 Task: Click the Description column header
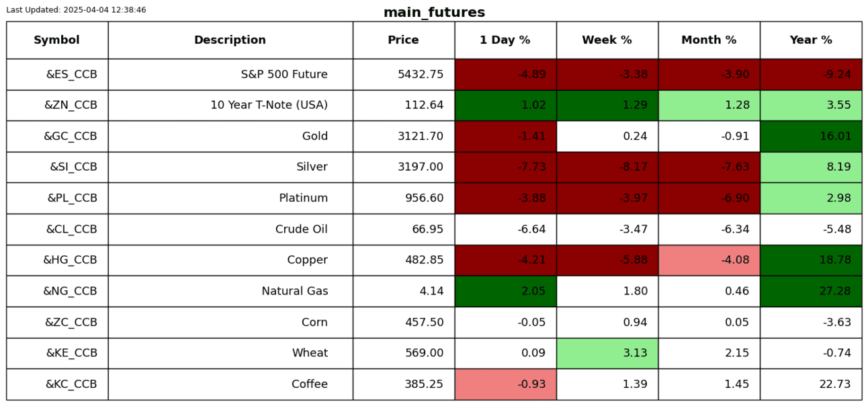230,40
